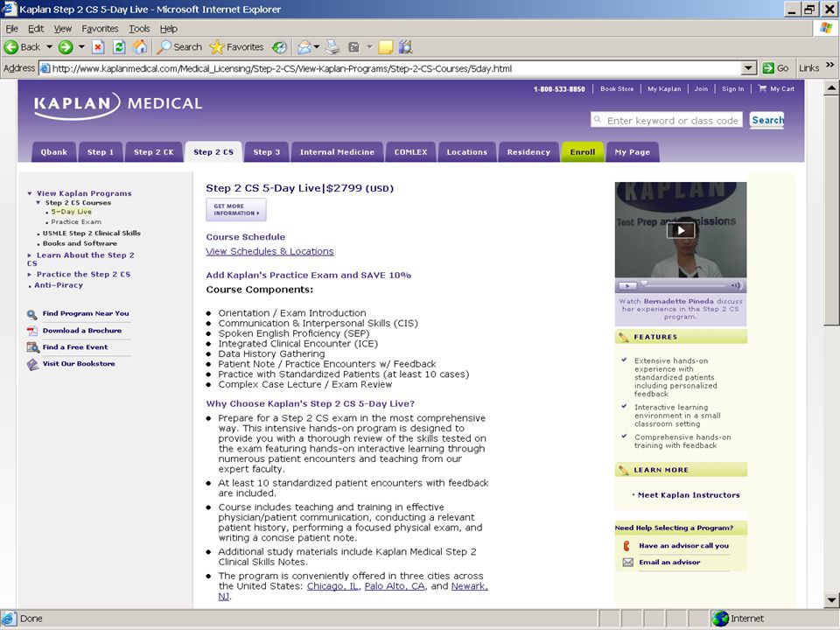Open Meet Kaplan Instructors link

pyautogui.click(x=689, y=495)
